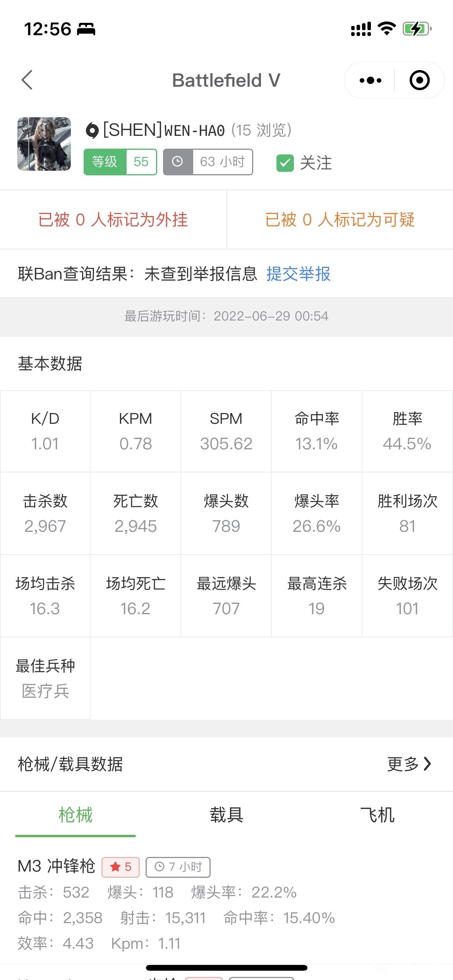Tap the 7 小时 time badge
453x980 pixels.
[178, 867]
